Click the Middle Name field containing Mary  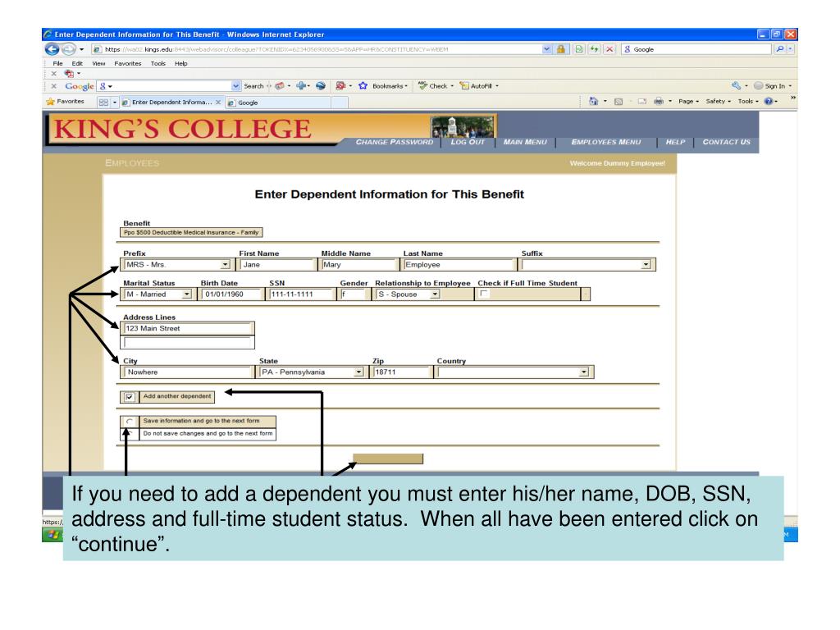[x=358, y=265]
